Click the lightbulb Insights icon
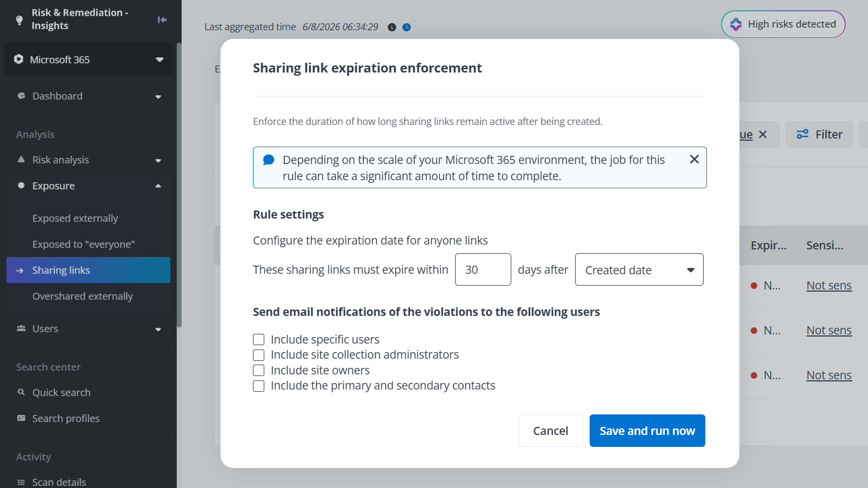868x488 pixels. tap(19, 20)
